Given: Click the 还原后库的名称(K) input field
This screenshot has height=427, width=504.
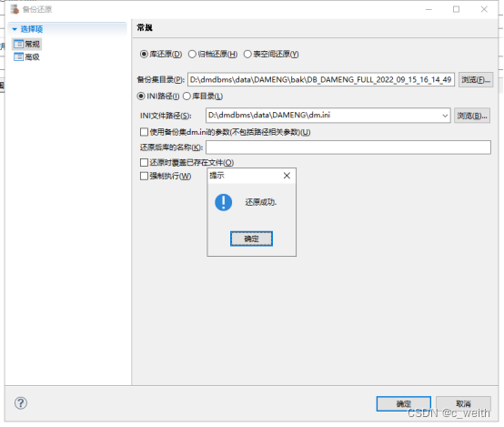Looking at the screenshot, I should click(348, 147).
